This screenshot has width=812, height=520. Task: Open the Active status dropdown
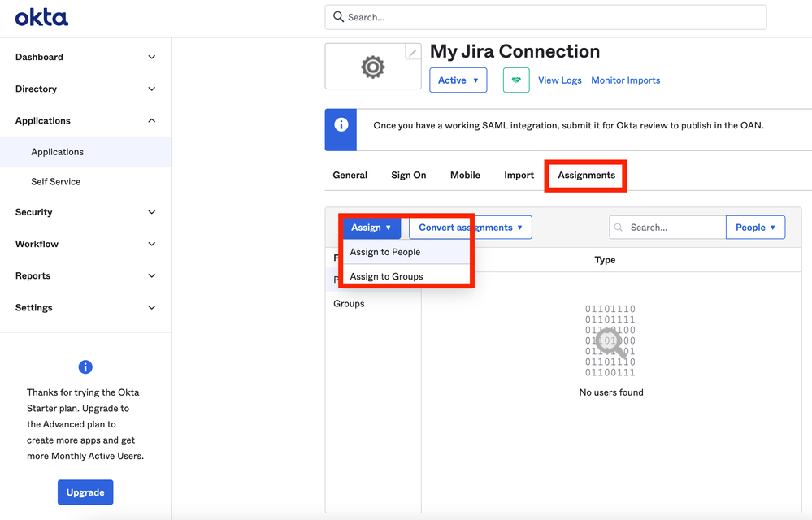[x=458, y=80]
